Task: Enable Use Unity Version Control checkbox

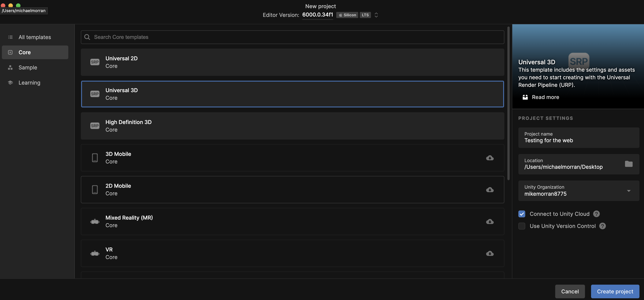Action: pyautogui.click(x=521, y=226)
